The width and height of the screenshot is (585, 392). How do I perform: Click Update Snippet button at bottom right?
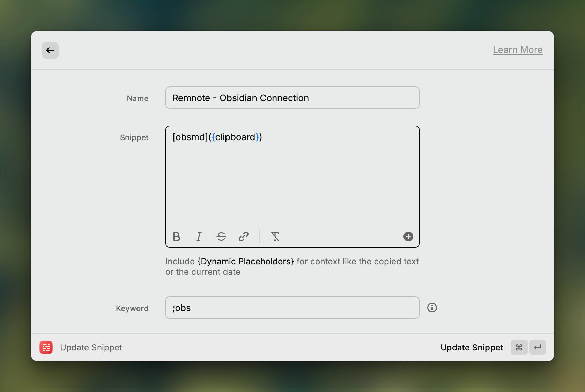click(x=472, y=348)
